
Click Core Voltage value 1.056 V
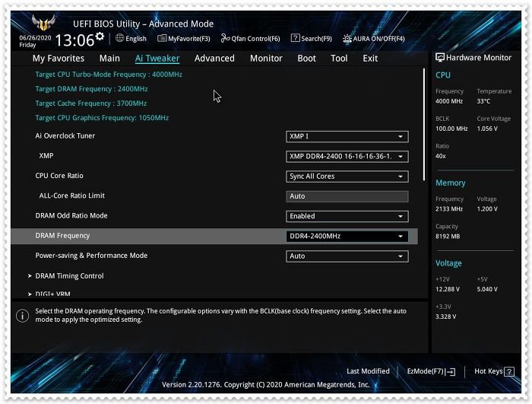point(487,129)
